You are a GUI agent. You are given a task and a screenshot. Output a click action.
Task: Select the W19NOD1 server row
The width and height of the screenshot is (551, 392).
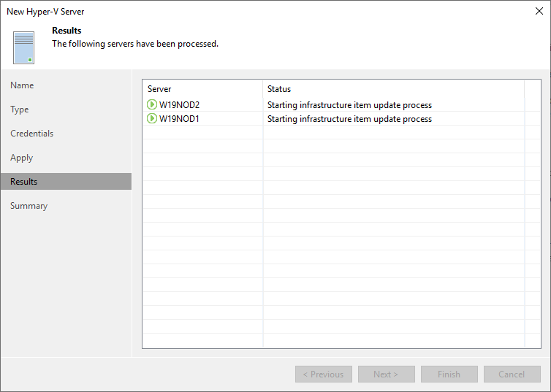click(x=341, y=118)
